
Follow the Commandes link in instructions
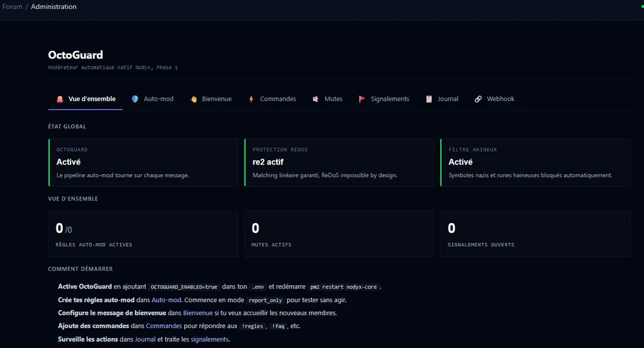[x=164, y=326]
